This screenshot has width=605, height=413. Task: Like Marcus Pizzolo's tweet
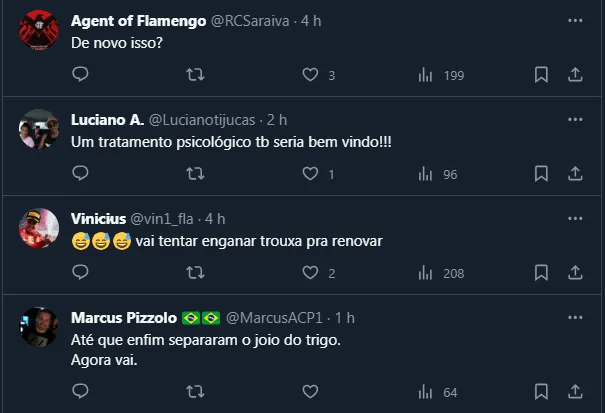click(310, 391)
